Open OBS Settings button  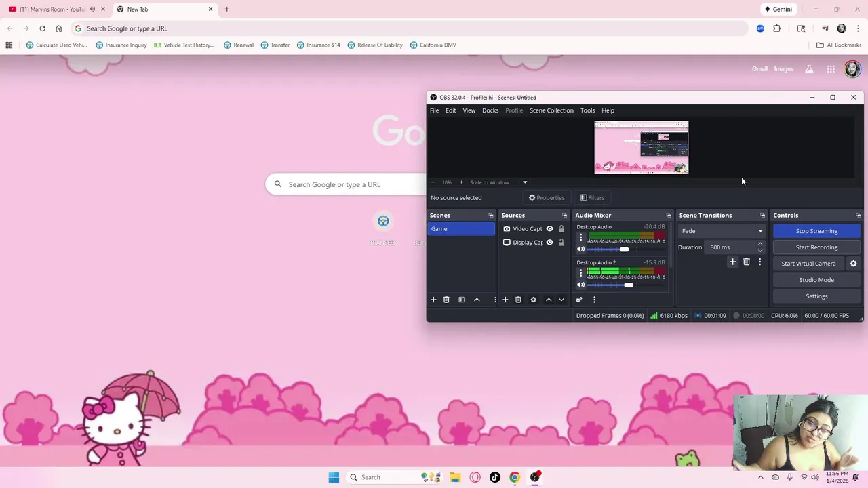pos(816,296)
